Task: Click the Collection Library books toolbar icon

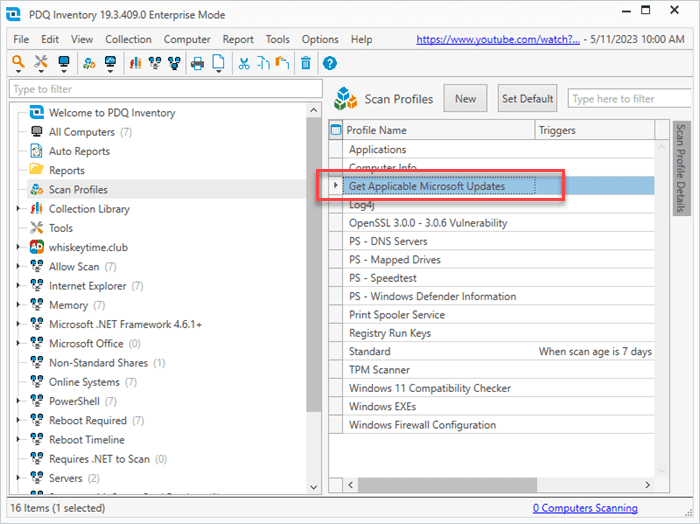Action: point(135,63)
